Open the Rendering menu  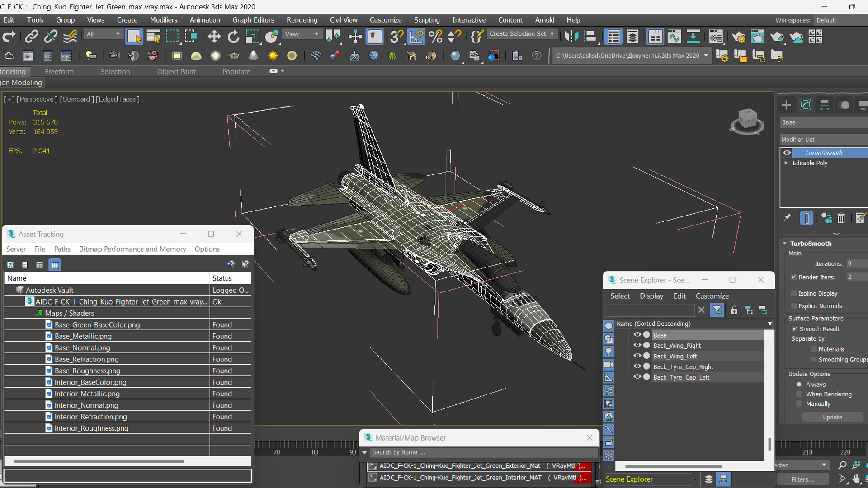[302, 20]
